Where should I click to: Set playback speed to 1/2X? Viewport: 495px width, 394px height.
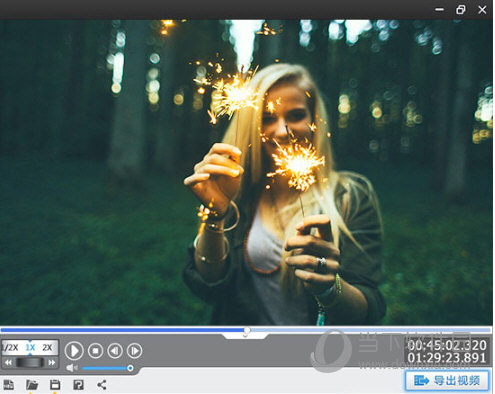[x=10, y=348]
